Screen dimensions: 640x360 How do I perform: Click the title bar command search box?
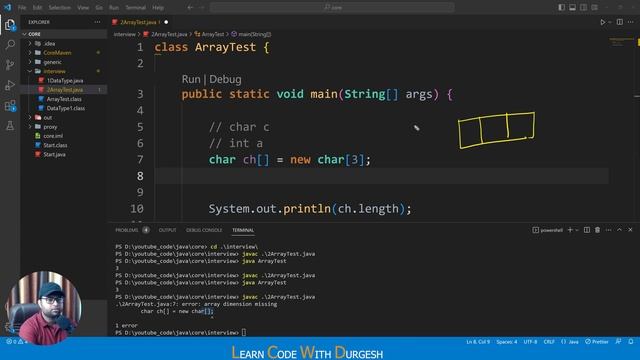tap(332, 7)
